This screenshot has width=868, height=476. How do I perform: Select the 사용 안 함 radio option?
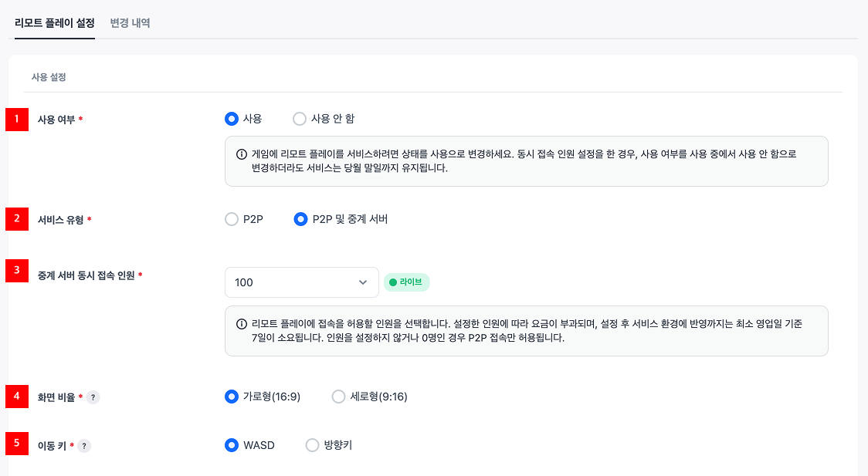(x=300, y=119)
